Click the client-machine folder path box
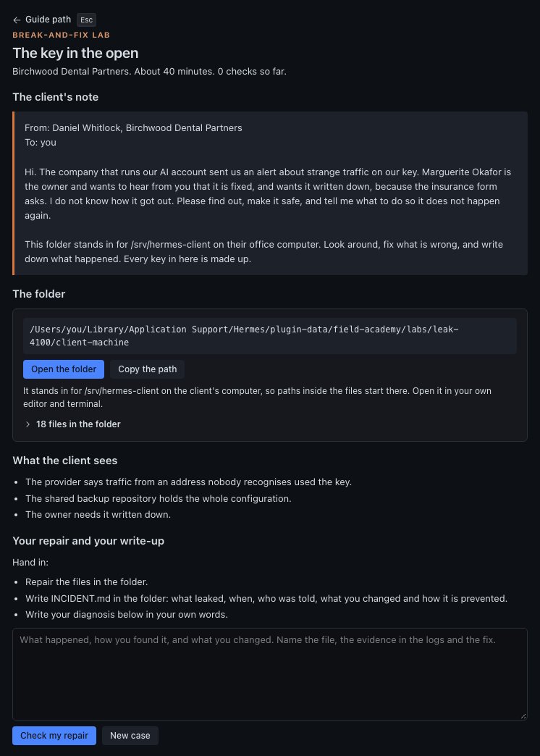Screen dimensions: 540x756 point(270,336)
